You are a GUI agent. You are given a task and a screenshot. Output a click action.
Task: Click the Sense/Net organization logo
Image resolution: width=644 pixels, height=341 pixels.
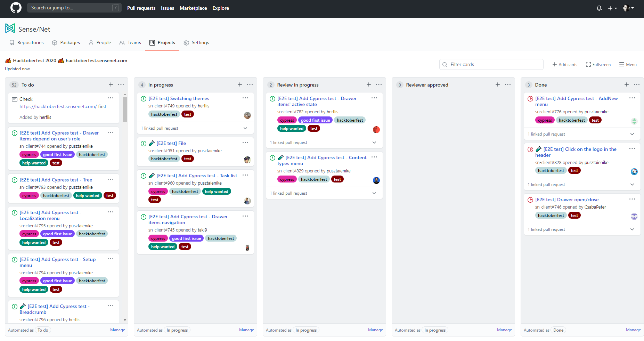(10, 28)
